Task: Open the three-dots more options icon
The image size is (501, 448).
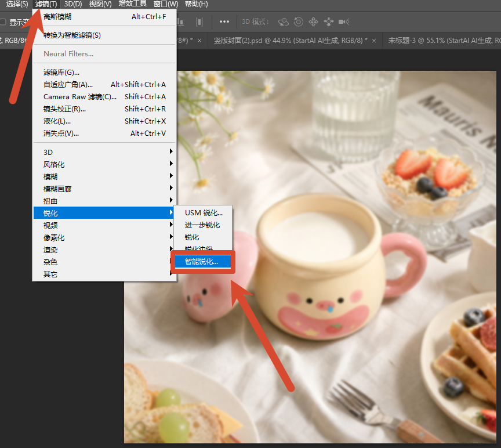Action: pyautogui.click(x=224, y=21)
